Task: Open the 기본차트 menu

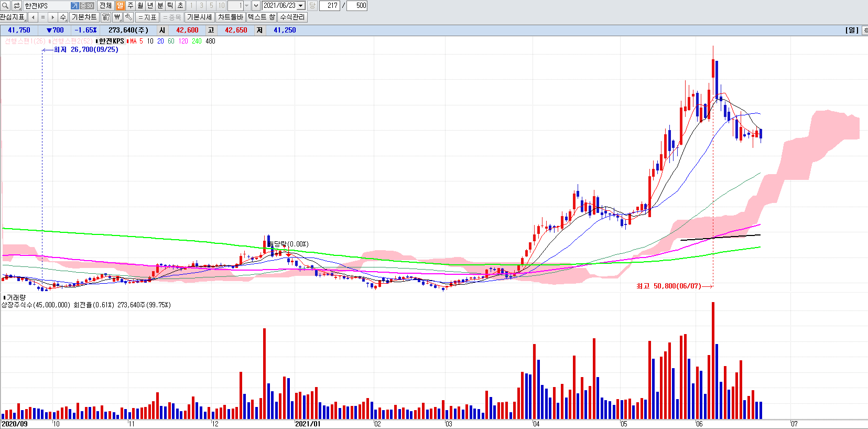Action: [x=84, y=17]
